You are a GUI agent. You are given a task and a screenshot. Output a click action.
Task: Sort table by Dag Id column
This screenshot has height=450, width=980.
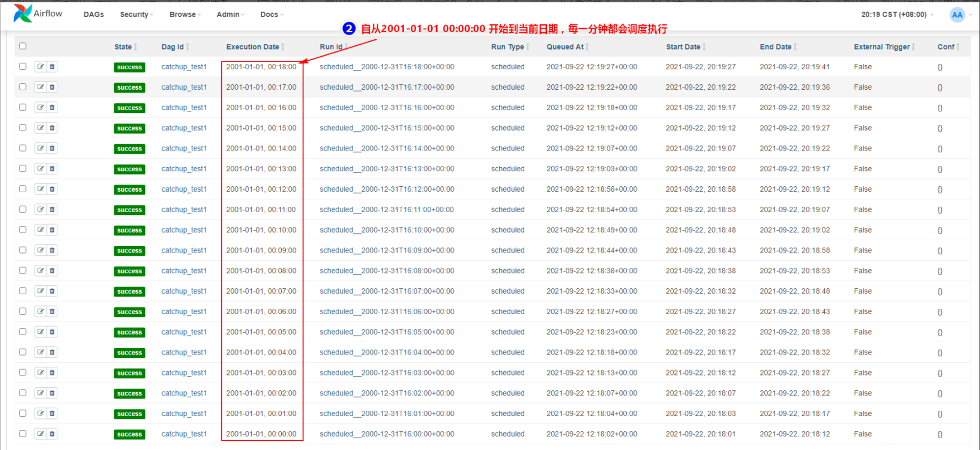175,47
